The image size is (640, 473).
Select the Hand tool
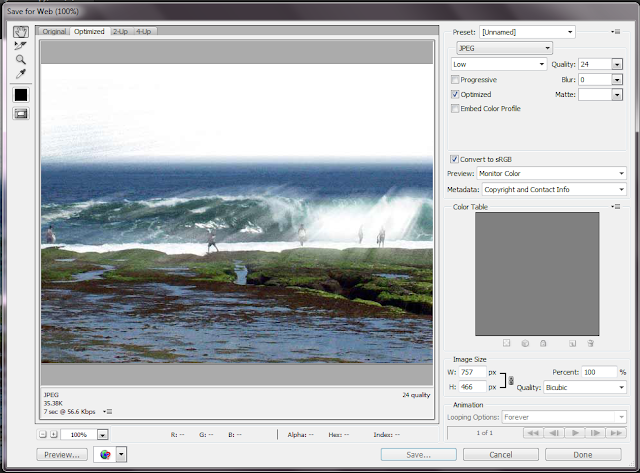click(21, 32)
